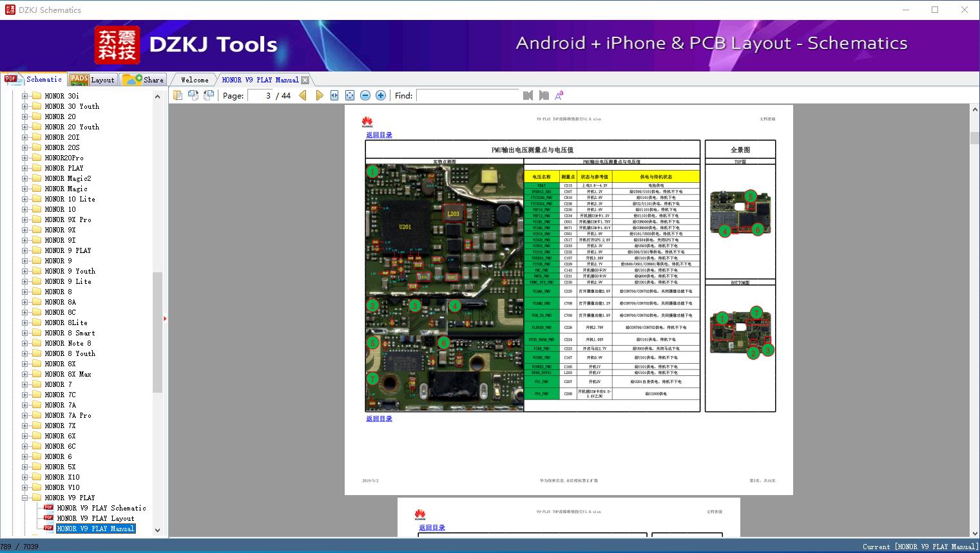
Task: Click the folder icon next to HONOR Magic2
Action: 37,178
